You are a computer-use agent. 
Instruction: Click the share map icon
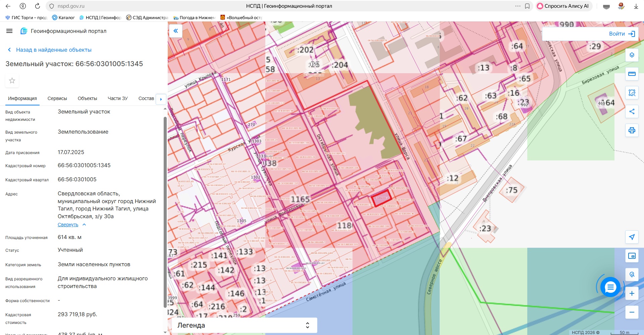pyautogui.click(x=632, y=111)
